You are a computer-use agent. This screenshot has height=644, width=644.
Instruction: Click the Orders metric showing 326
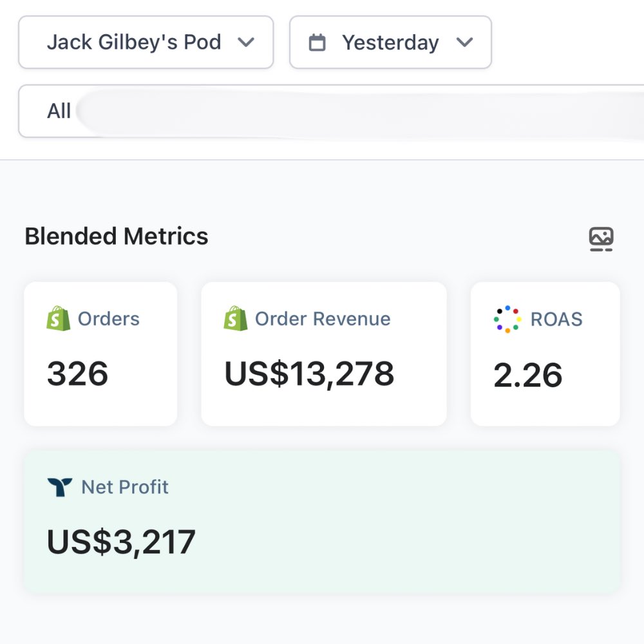point(100,354)
